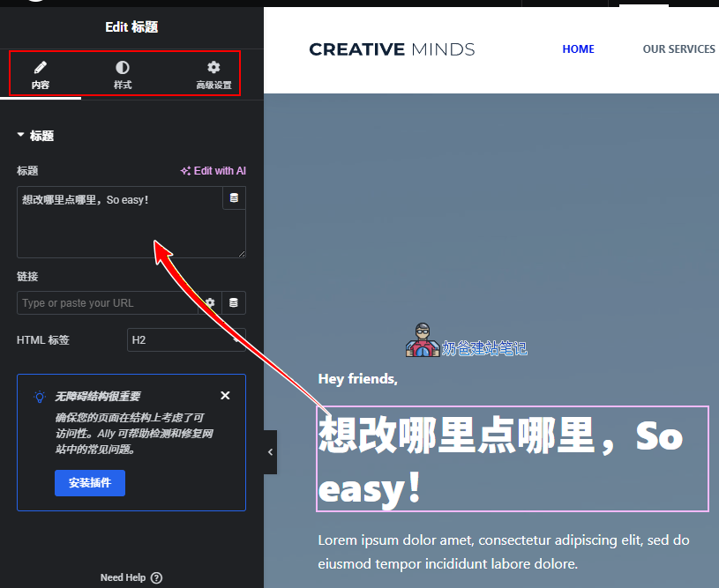Click dynamic tags icon for the 链接 field
The image size is (719, 588).
(233, 302)
